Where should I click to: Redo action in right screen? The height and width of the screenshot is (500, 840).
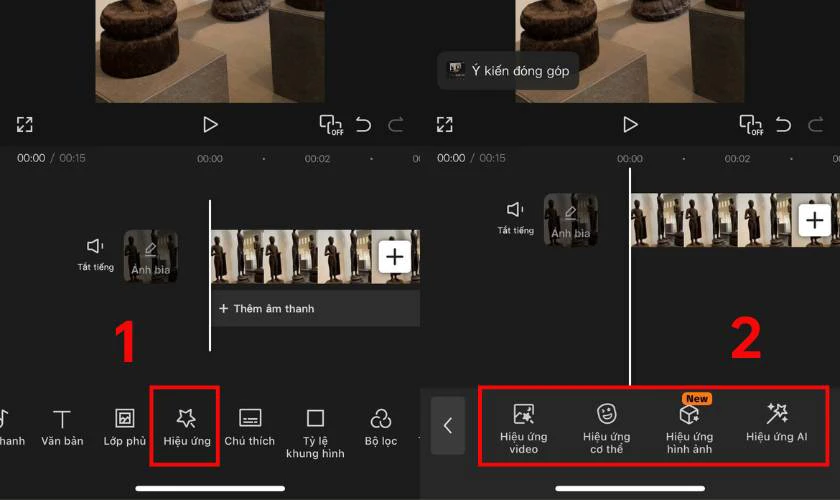816,125
